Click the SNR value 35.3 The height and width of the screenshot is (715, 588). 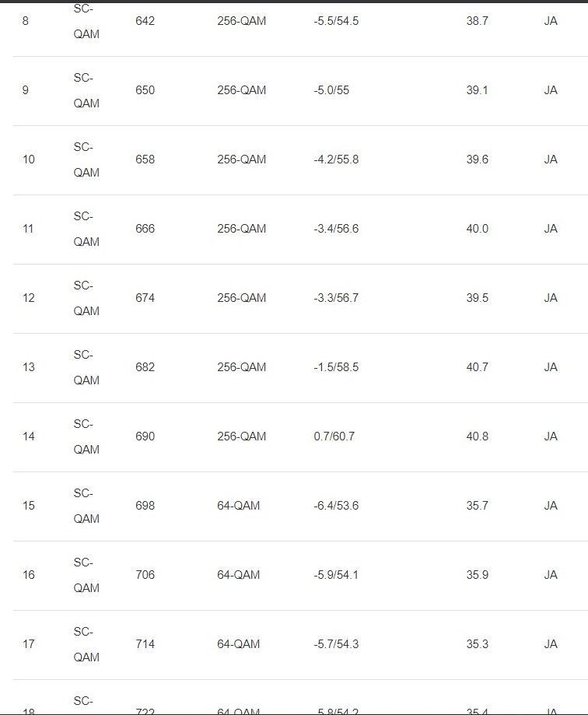477,644
